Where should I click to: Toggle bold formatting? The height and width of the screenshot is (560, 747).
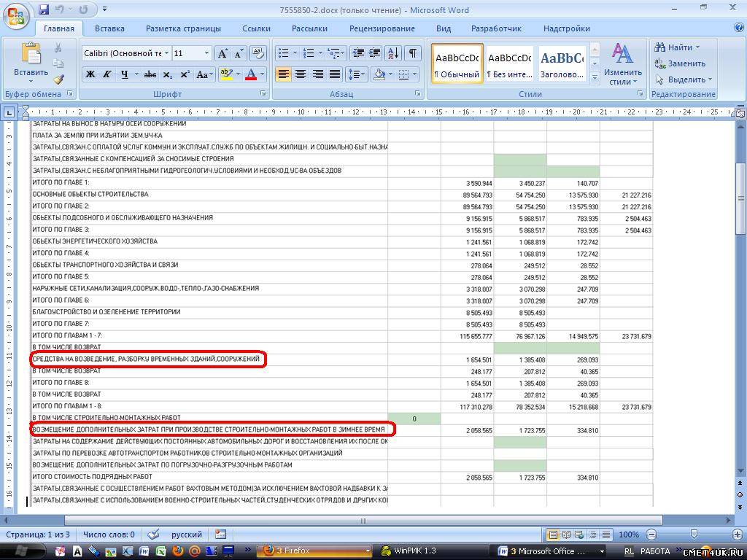(90, 74)
